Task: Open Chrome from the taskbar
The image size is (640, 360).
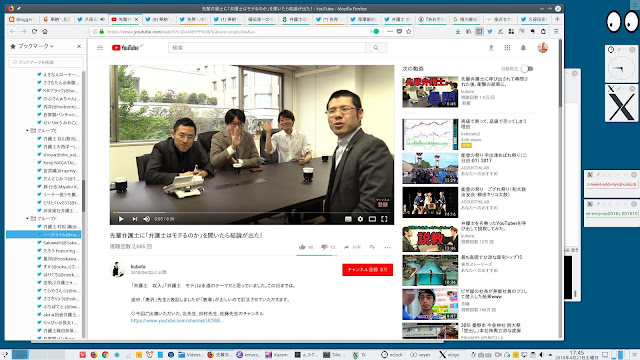Action: click(105, 355)
